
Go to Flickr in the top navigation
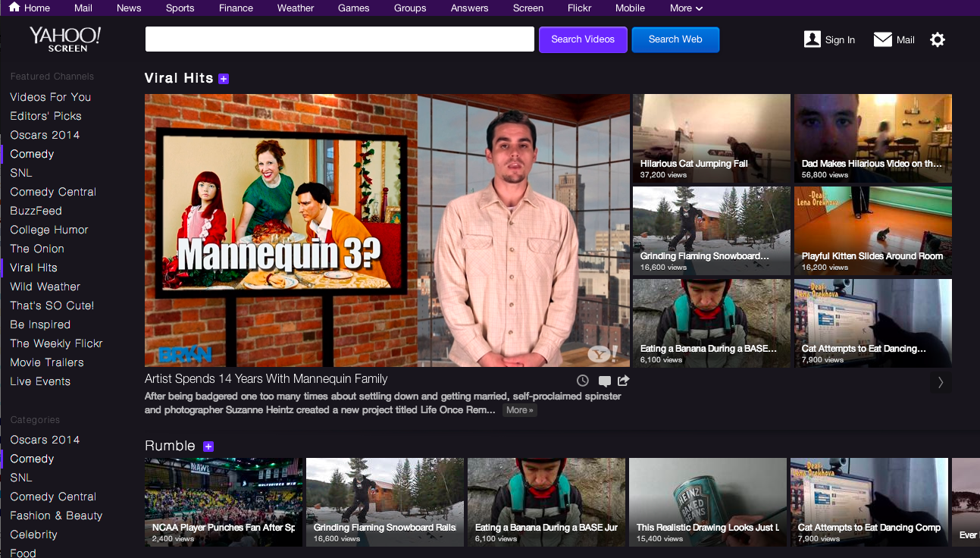click(579, 8)
